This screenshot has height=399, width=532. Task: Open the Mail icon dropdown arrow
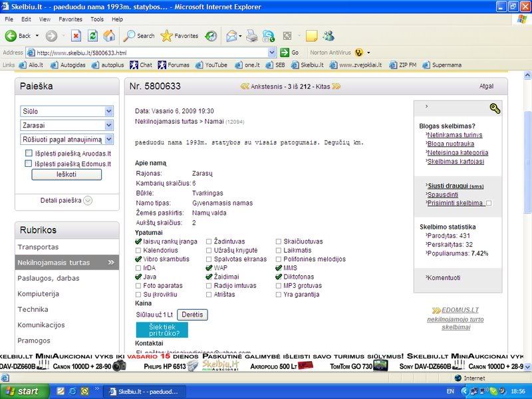click(240, 36)
